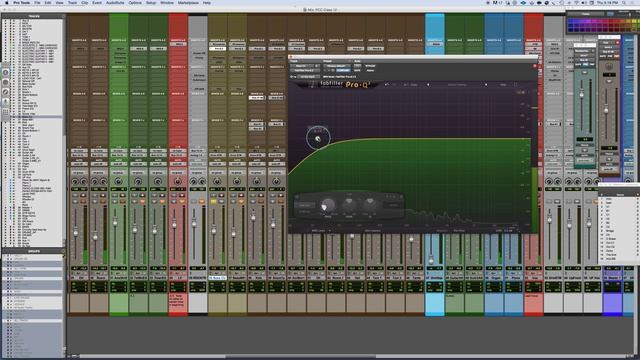Click the pan knob on the red strip left of the gray strip

[178, 181]
